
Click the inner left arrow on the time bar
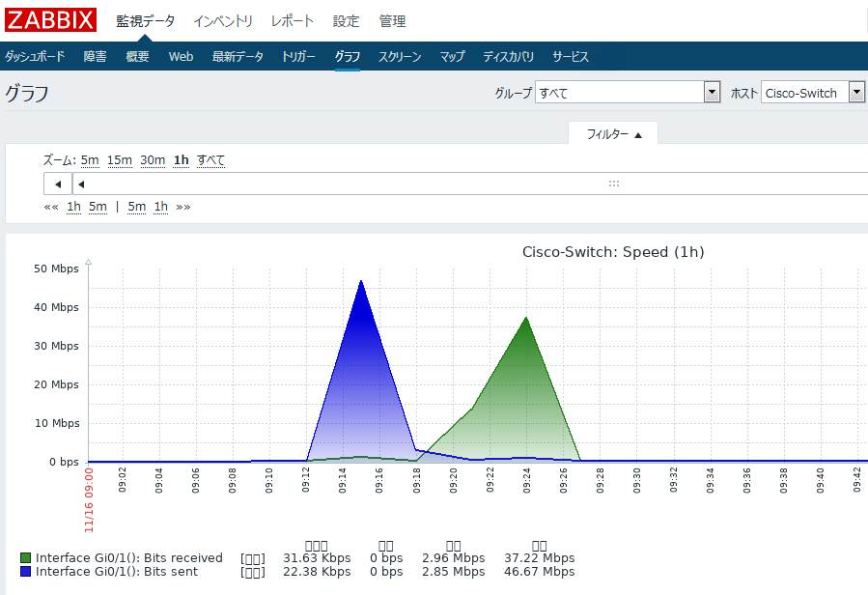[x=81, y=184]
